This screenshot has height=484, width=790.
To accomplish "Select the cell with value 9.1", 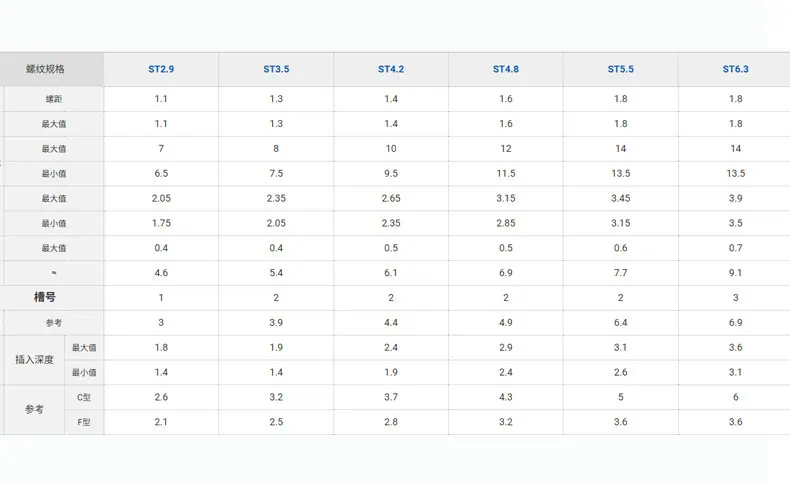I will click(736, 273).
